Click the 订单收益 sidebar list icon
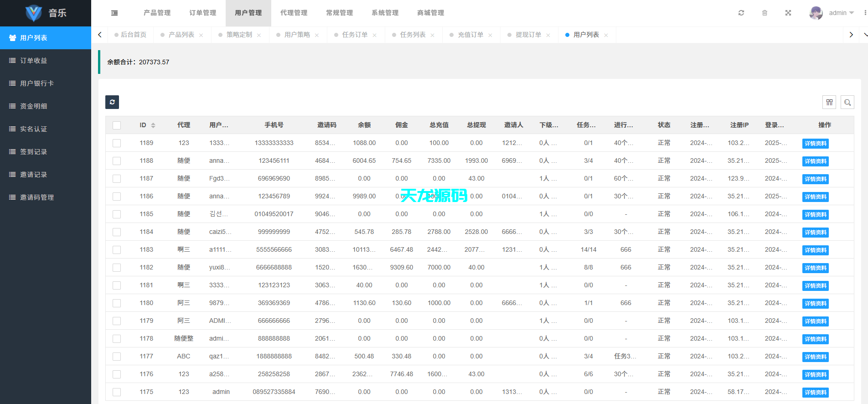 pyautogui.click(x=12, y=61)
